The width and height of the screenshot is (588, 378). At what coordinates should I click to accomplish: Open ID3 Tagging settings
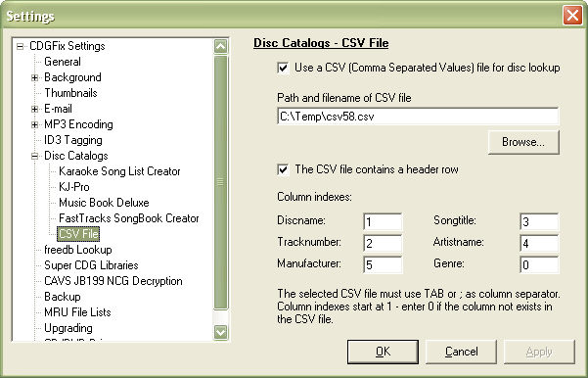pos(73,140)
